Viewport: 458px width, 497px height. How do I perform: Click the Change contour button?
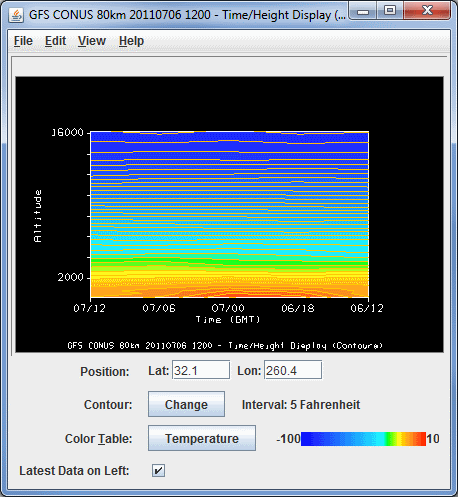tap(186, 404)
